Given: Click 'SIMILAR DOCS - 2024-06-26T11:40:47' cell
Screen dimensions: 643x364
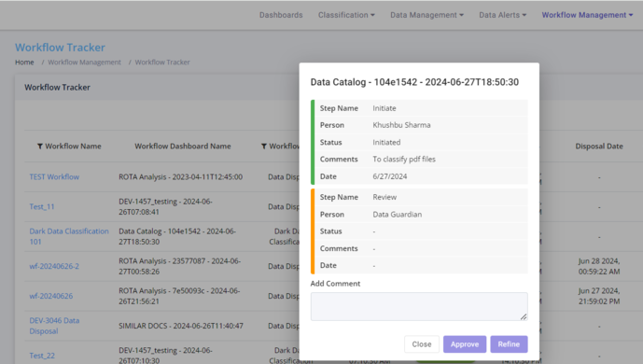Looking at the screenshot, I should 181,326.
